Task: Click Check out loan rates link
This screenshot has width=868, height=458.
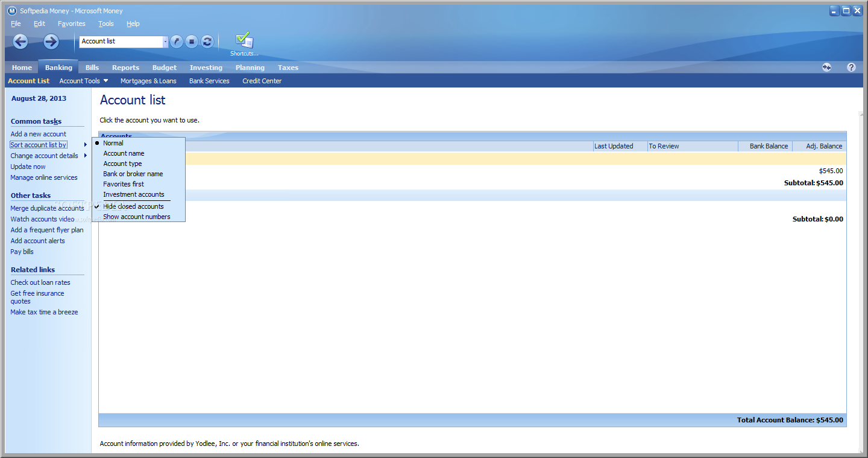Action: [40, 282]
